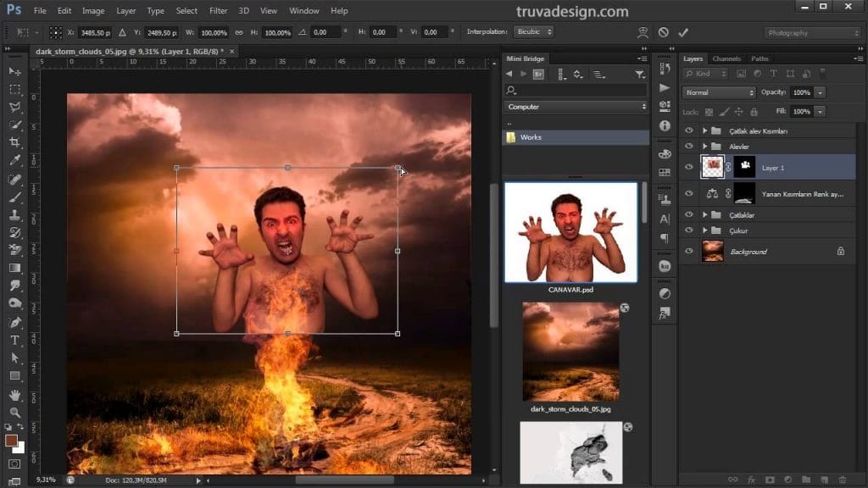Screen dimensions: 868x488
Task: Open the Normal blend mode dropdown
Action: [x=719, y=92]
